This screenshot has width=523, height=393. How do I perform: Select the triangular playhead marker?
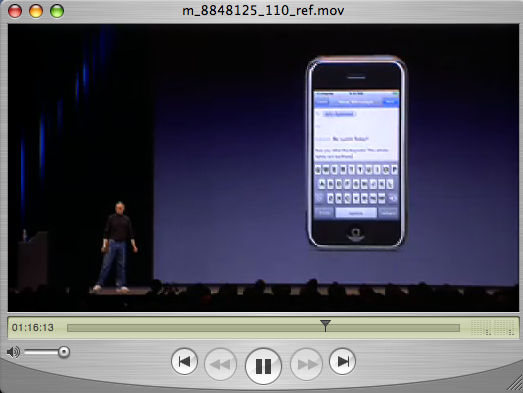pyautogui.click(x=325, y=325)
